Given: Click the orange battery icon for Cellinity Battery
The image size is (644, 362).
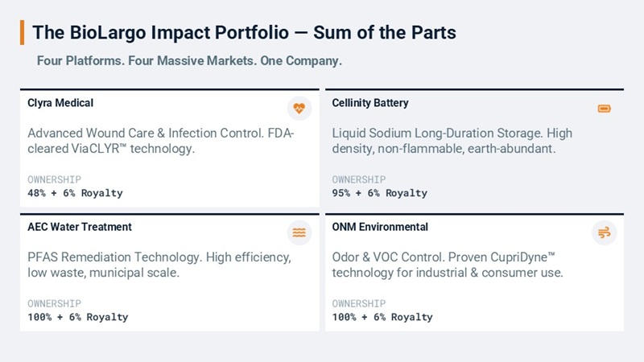Looking at the screenshot, I should (604, 108).
